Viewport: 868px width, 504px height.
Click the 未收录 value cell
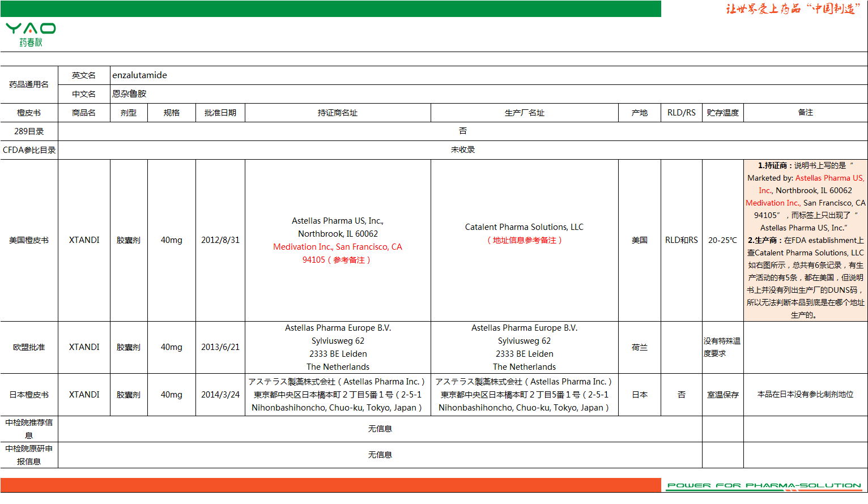pyautogui.click(x=463, y=150)
